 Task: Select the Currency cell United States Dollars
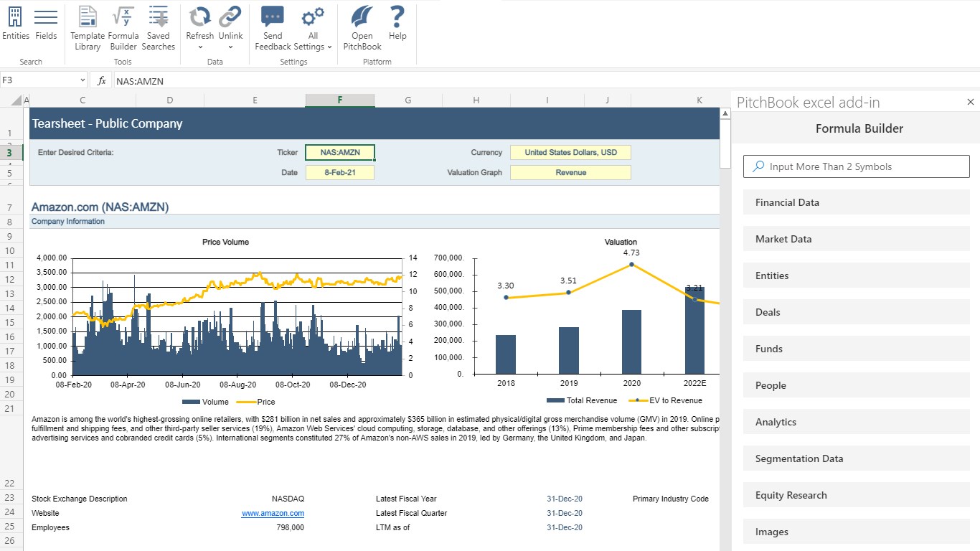[x=570, y=152]
